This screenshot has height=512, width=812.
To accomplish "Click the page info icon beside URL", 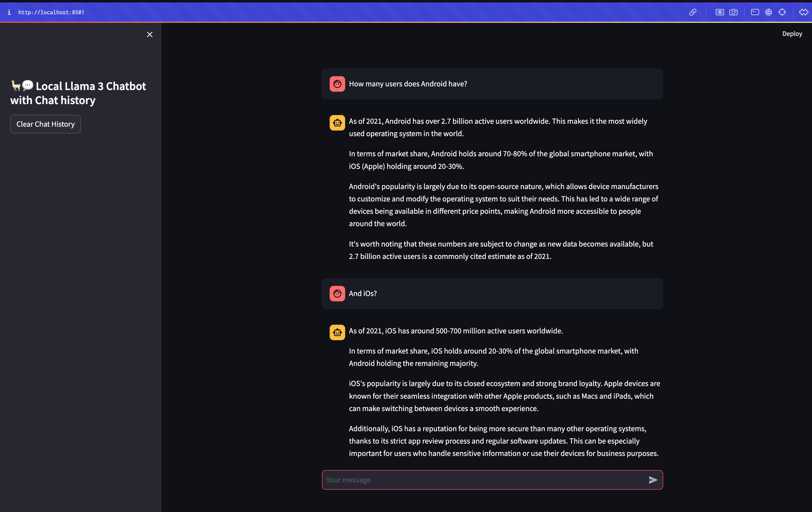I will [9, 12].
